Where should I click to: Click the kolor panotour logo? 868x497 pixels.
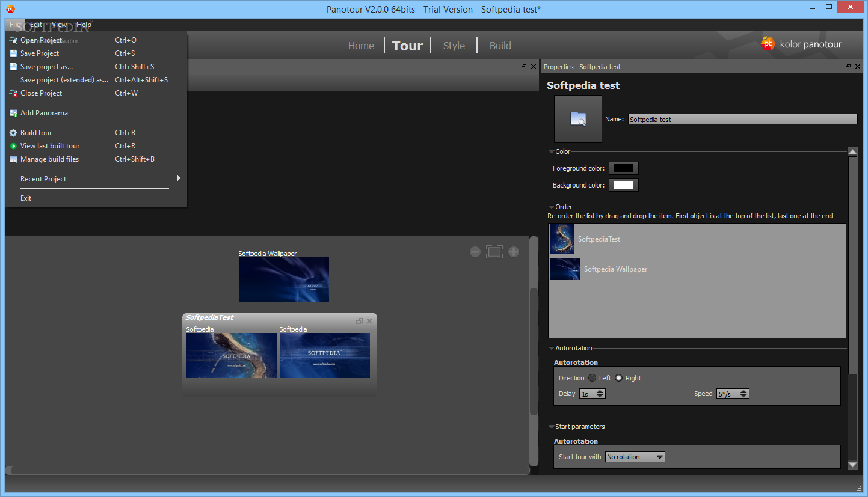coord(802,44)
